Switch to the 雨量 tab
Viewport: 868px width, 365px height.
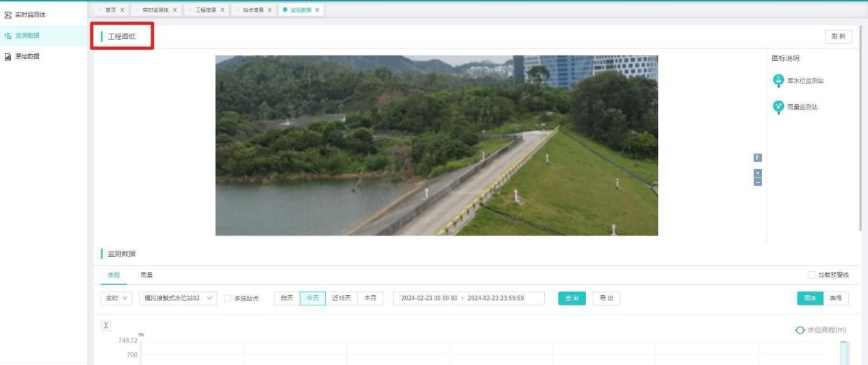pos(146,275)
